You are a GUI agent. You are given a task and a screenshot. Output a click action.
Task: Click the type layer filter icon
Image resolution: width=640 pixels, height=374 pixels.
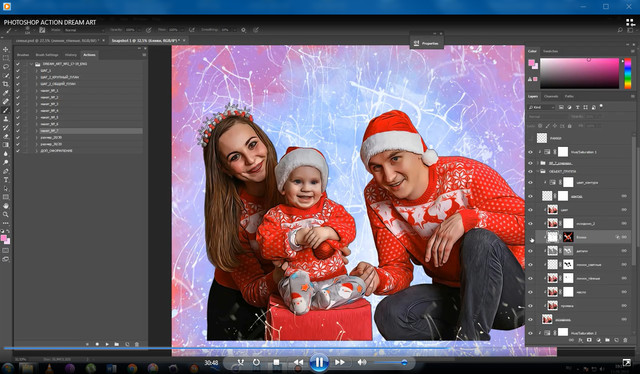point(577,107)
